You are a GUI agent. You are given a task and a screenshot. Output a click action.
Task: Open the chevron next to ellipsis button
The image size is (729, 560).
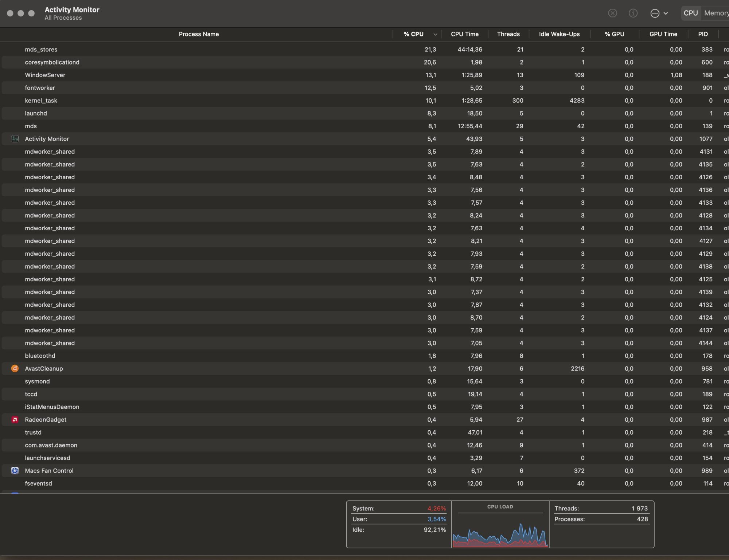point(666,13)
